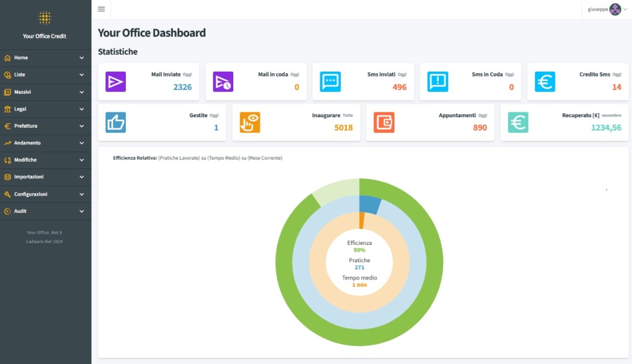632x364 pixels.
Task: Open the Appuntamenti calendar icon
Action: (x=383, y=122)
